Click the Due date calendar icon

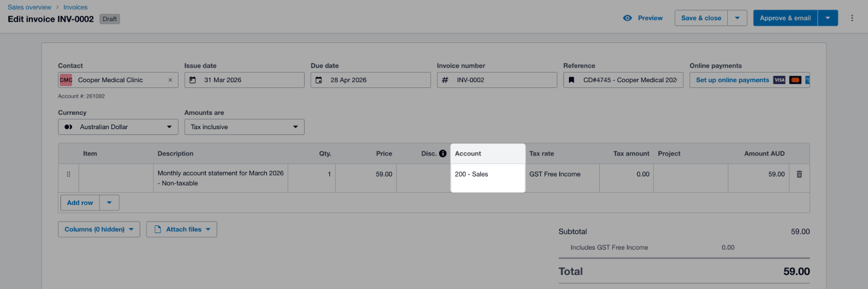(x=319, y=80)
